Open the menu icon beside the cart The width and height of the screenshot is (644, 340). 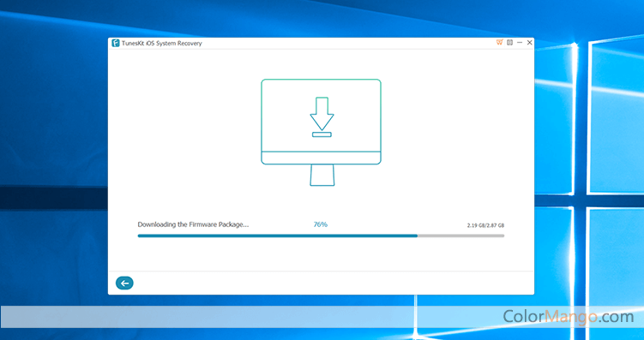coord(509,42)
